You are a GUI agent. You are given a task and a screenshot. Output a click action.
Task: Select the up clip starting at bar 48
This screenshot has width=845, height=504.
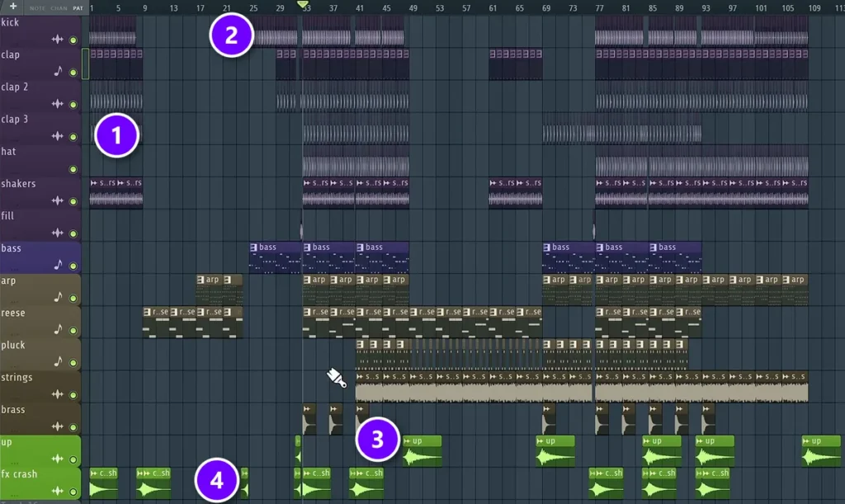(x=422, y=451)
